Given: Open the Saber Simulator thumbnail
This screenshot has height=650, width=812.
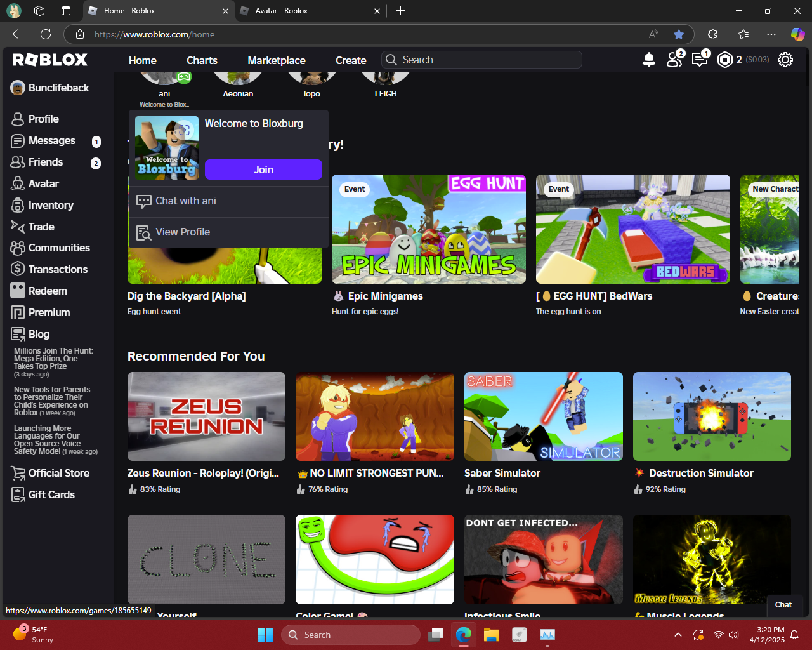Looking at the screenshot, I should pos(544,416).
